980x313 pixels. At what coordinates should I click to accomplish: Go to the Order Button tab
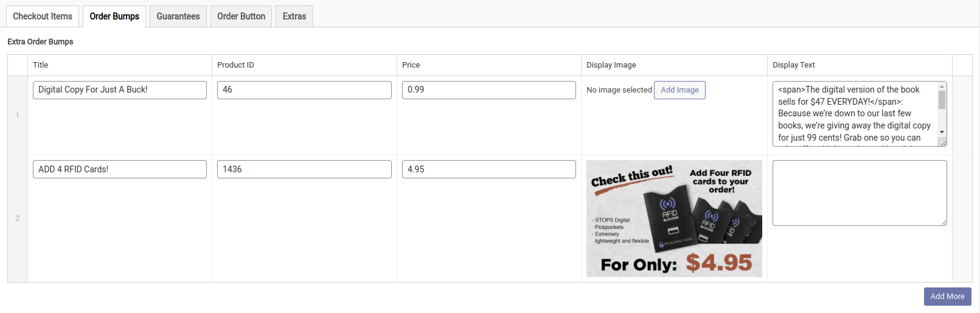241,16
